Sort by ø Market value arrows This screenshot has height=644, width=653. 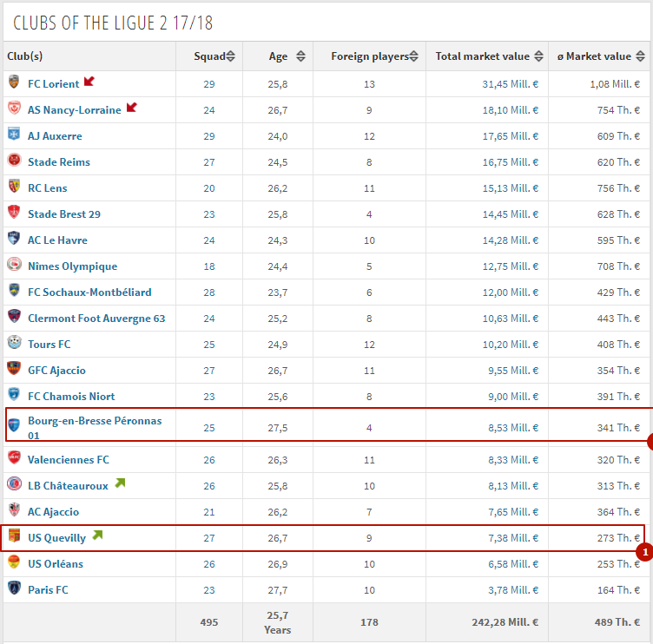tap(641, 56)
